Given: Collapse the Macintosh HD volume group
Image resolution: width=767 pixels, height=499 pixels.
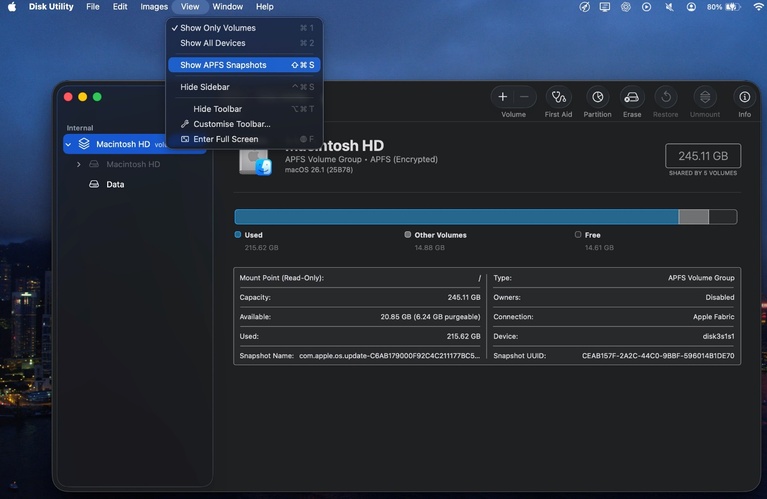Looking at the screenshot, I should [68, 144].
